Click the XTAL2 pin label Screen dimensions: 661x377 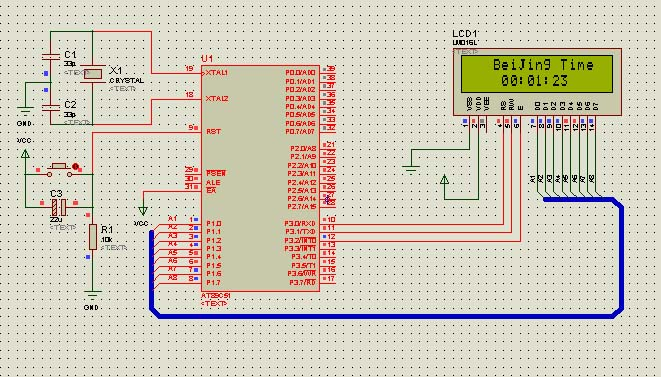217,99
